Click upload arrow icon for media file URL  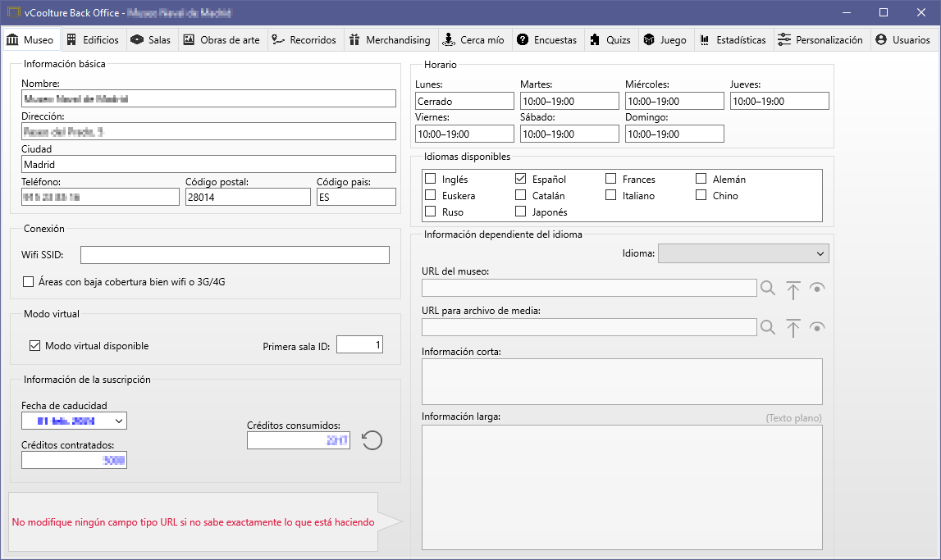(x=793, y=329)
